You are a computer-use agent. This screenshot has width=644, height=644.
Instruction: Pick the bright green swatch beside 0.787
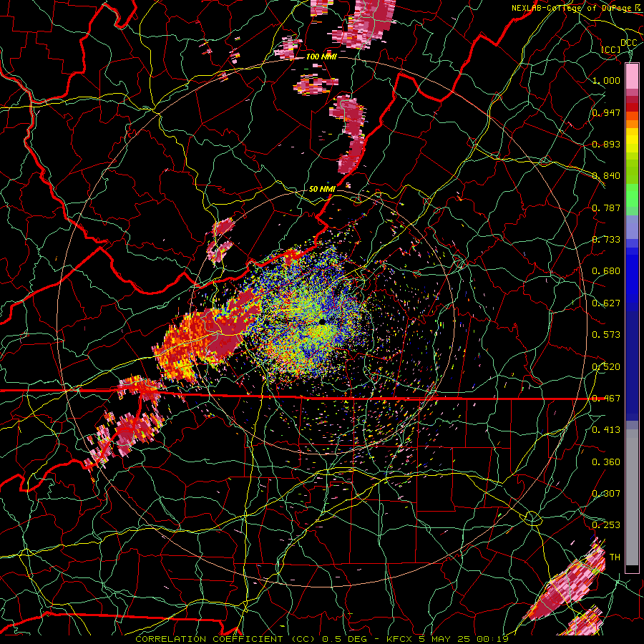tap(632, 197)
